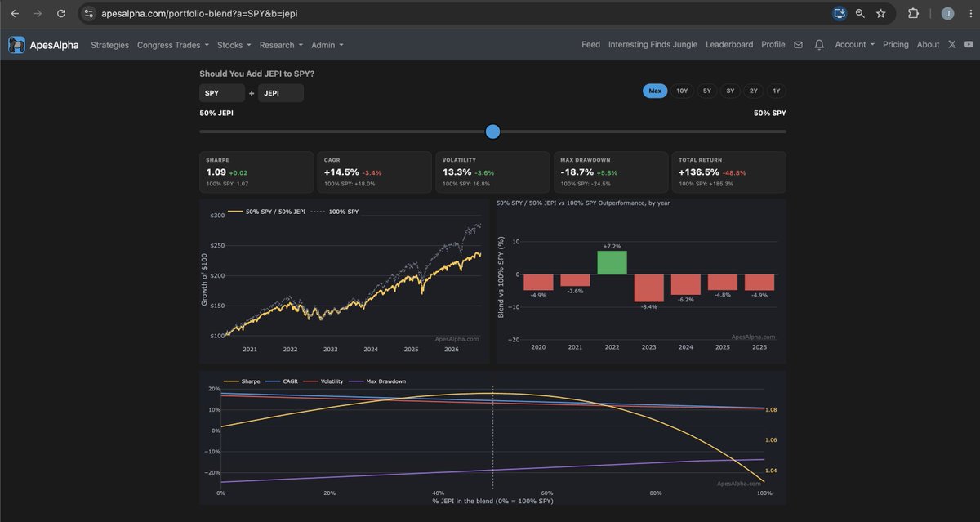Expand the Stocks dropdown
Screen dimensions: 980x522
point(234,45)
